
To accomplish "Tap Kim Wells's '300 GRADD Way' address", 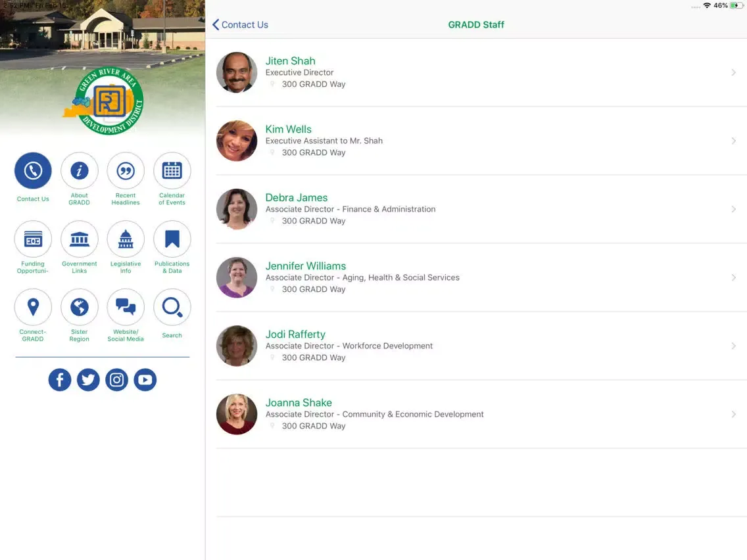I will 314,153.
